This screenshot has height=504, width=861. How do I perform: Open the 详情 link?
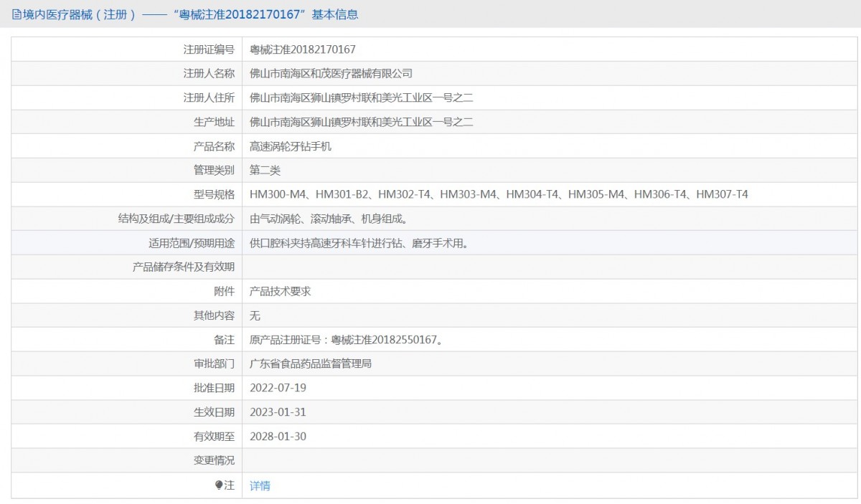tap(260, 485)
